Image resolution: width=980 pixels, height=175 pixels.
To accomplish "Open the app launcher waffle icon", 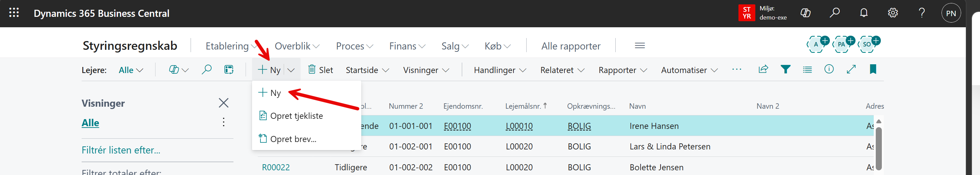I will [x=14, y=13].
